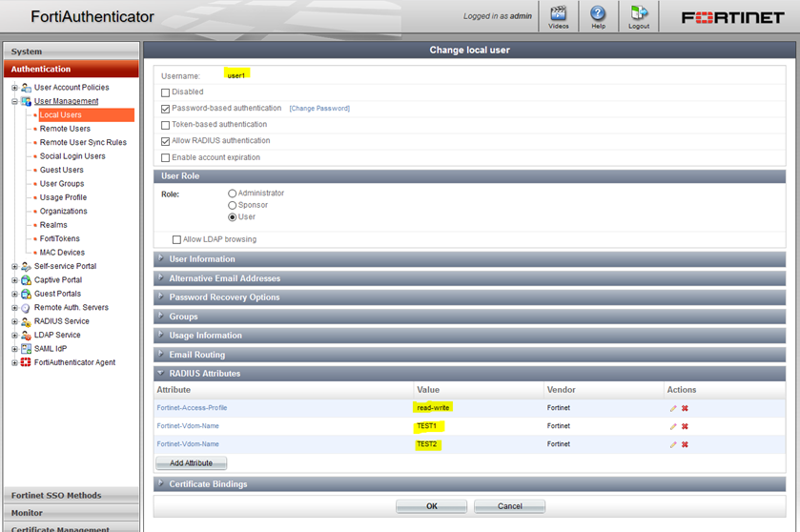
Task: Expand the RADIUS Service tree node
Action: coord(15,321)
